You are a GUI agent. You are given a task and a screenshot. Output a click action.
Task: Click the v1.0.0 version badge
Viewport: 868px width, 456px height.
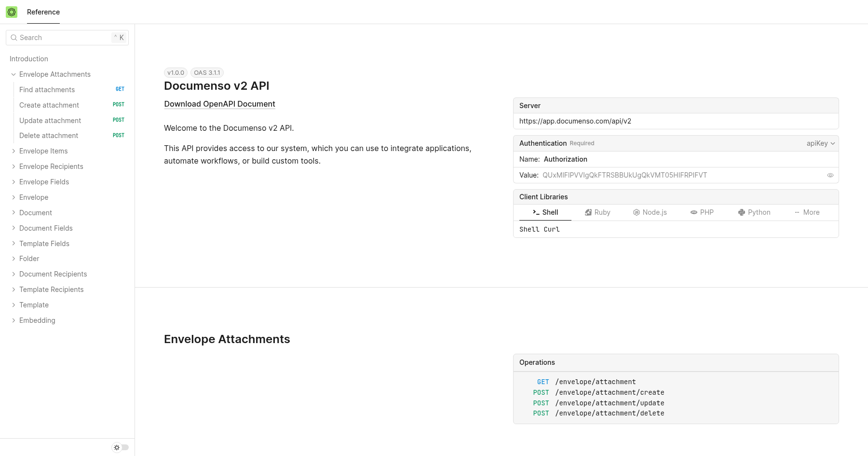(x=176, y=73)
